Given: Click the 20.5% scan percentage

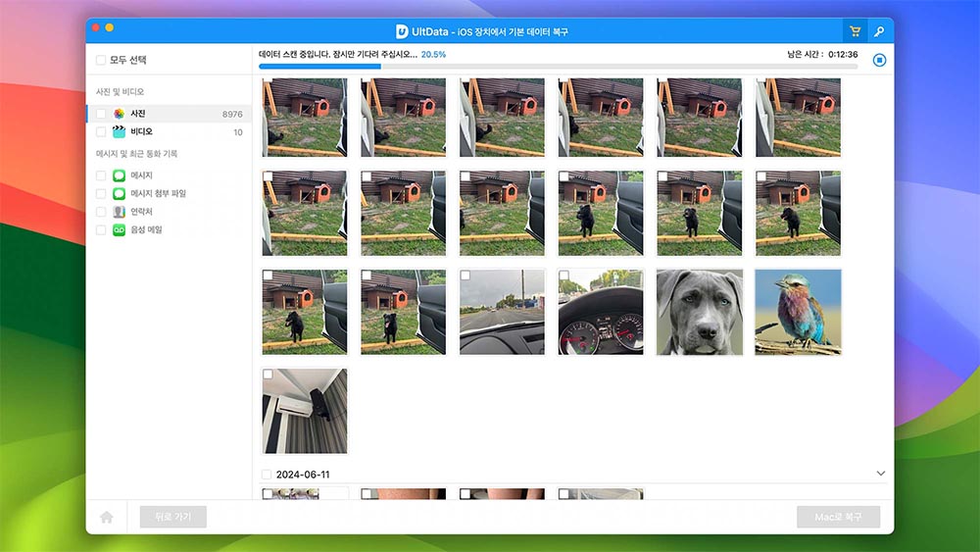Looking at the screenshot, I should 433,54.
